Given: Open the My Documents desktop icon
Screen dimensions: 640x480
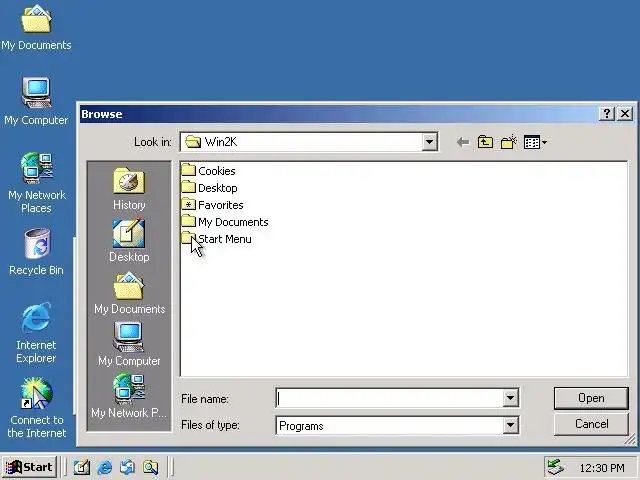Looking at the screenshot, I should [x=36, y=27].
